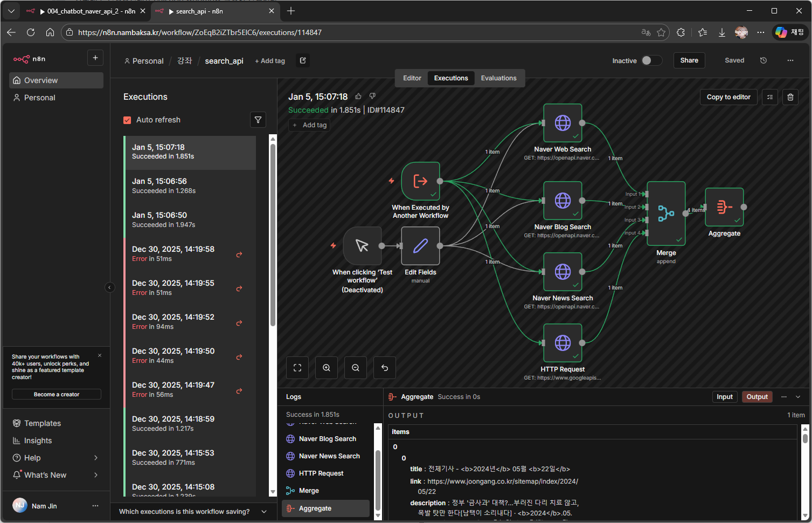
Task: Open browser extensions puzzle icon
Action: click(x=681, y=32)
